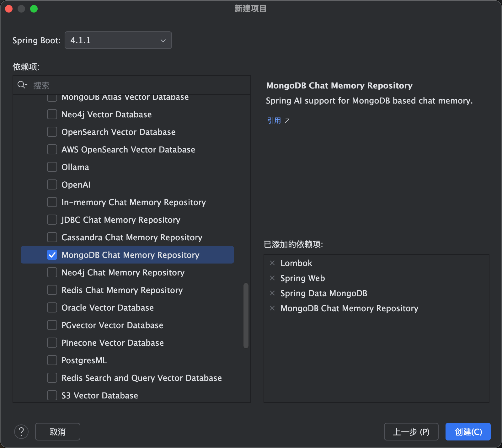Focus the dependency 搜索 search field
The image size is (502, 448).
point(132,85)
